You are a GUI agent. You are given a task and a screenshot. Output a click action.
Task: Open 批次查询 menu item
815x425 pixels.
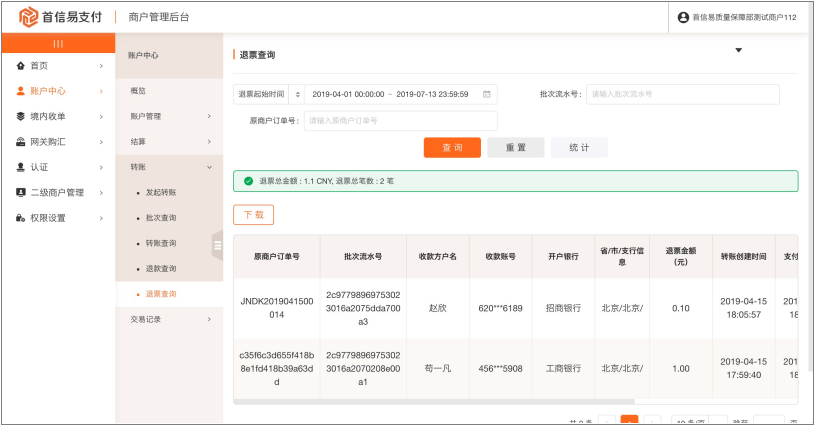click(161, 218)
